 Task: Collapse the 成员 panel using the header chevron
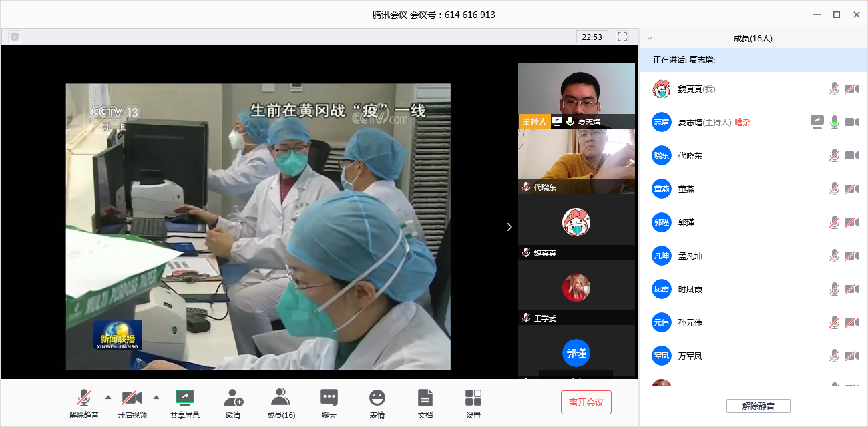pyautogui.click(x=650, y=39)
